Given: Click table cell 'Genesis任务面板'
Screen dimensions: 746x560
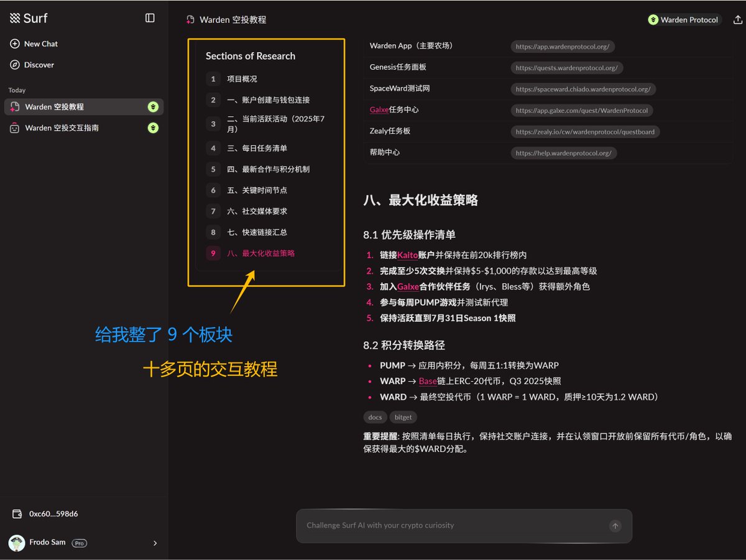Looking at the screenshot, I should pos(398,67).
